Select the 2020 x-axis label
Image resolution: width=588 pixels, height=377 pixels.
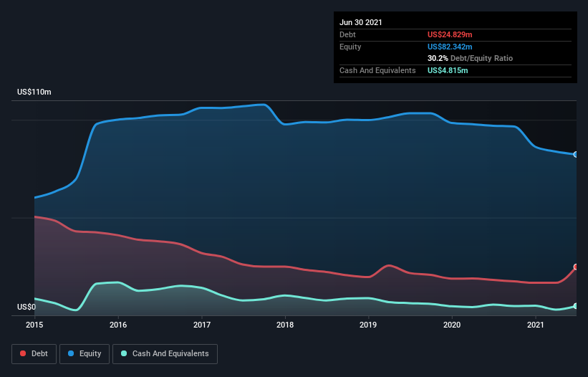tap(452, 325)
